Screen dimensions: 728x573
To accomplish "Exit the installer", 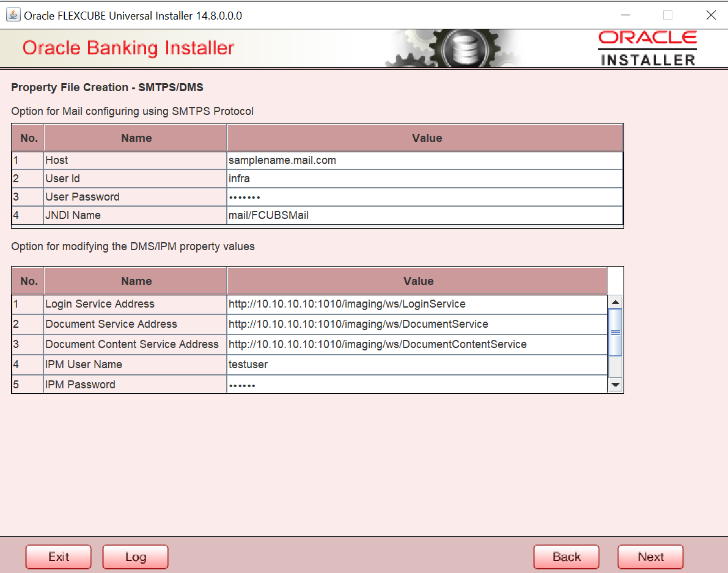I will point(59,556).
